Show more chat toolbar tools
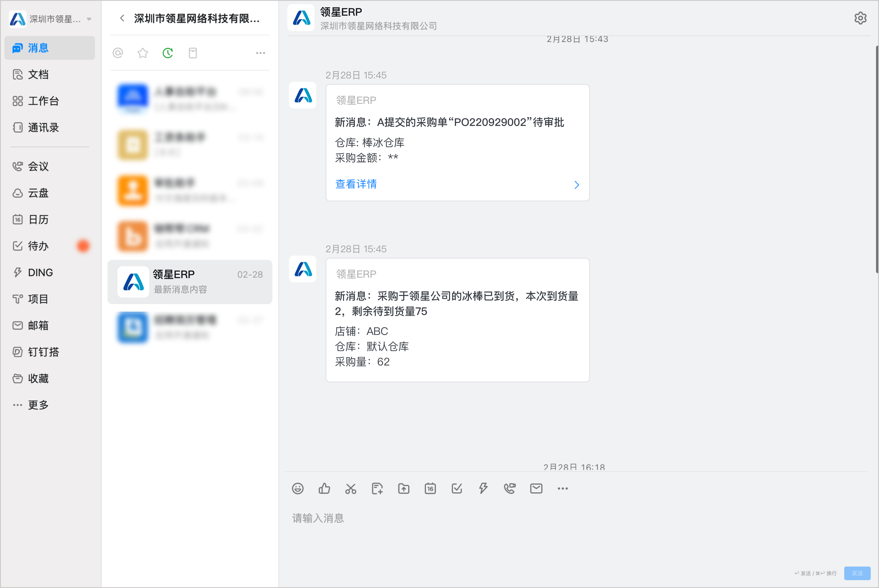The height and width of the screenshot is (588, 879). pyautogui.click(x=563, y=489)
